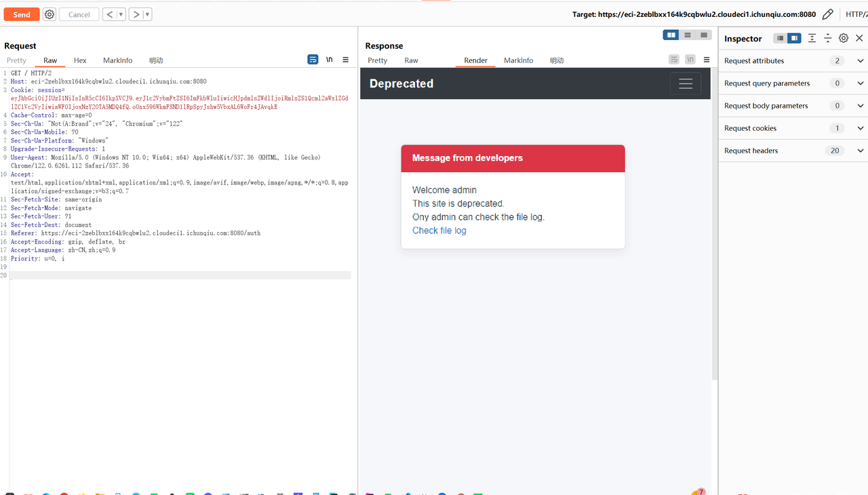Click the Inspector panel title

[x=743, y=39]
